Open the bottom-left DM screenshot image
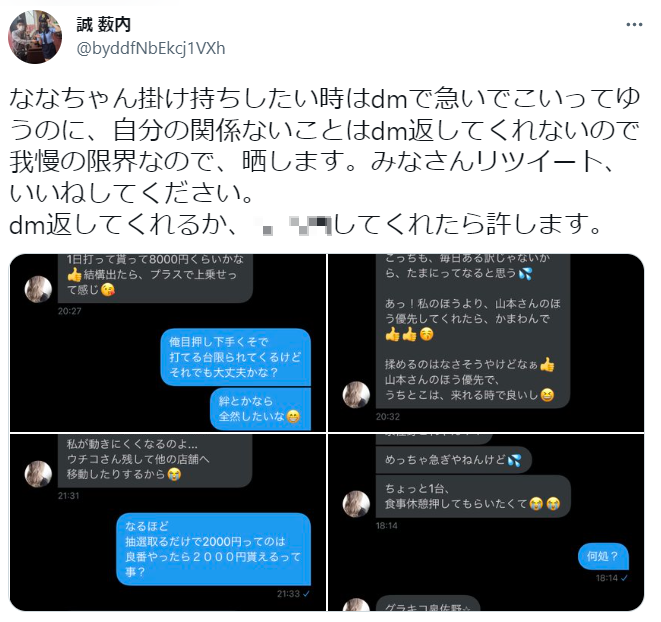 168,522
